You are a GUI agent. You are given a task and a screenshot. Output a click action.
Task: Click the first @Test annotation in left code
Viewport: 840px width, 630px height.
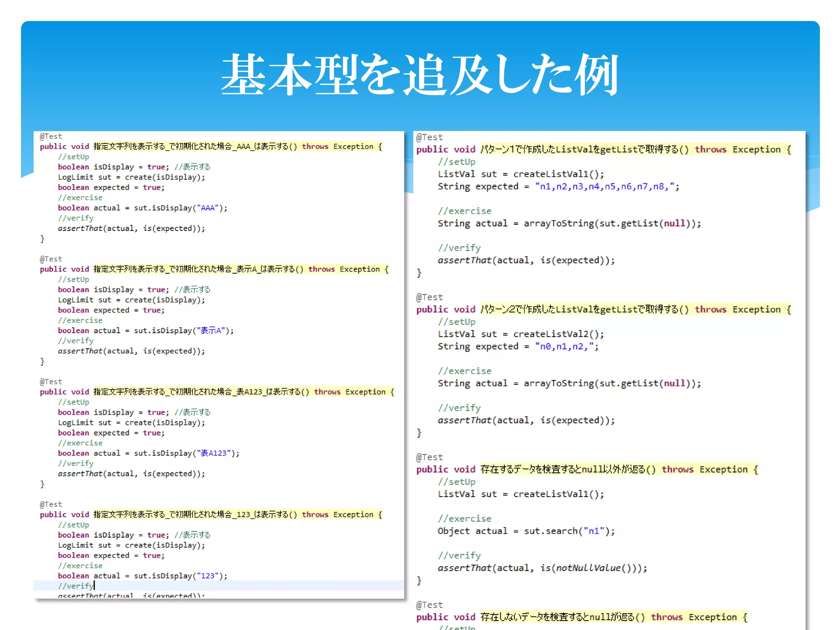tap(51, 136)
